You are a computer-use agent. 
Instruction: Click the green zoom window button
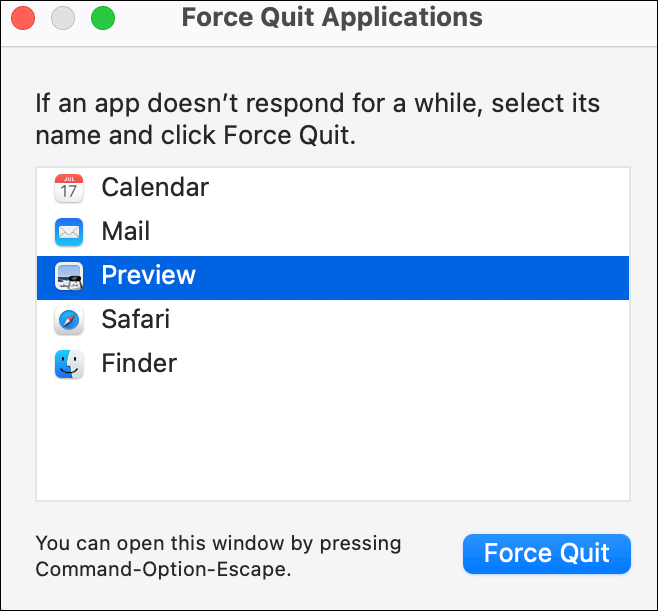pos(102,18)
